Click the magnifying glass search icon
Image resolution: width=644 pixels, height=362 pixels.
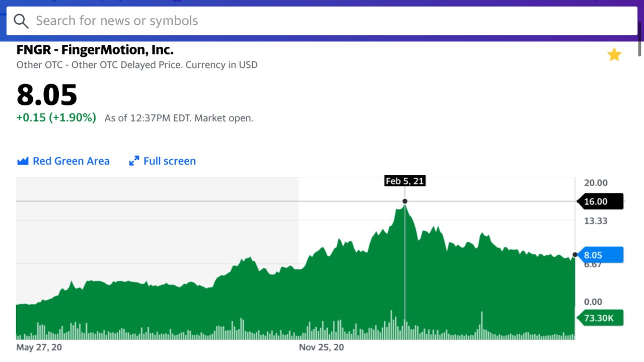pos(21,21)
